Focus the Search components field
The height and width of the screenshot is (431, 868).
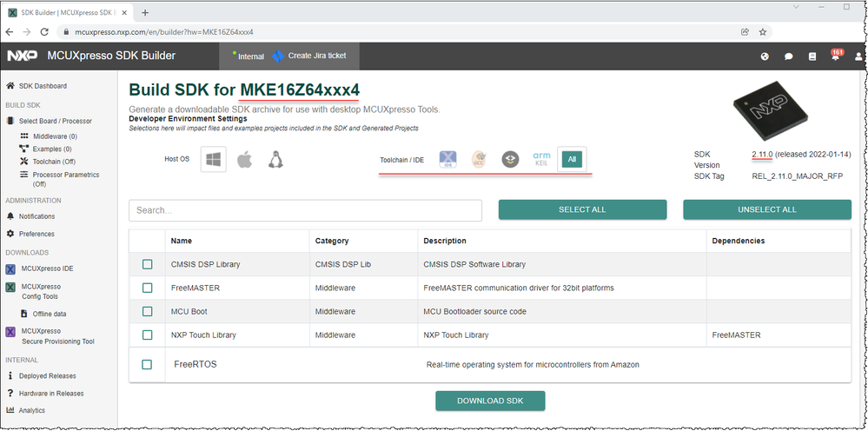[x=305, y=210]
